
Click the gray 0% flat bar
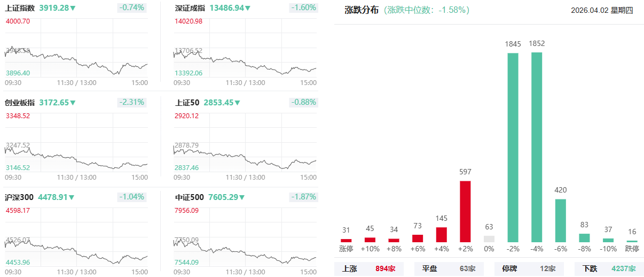pyautogui.click(x=489, y=239)
